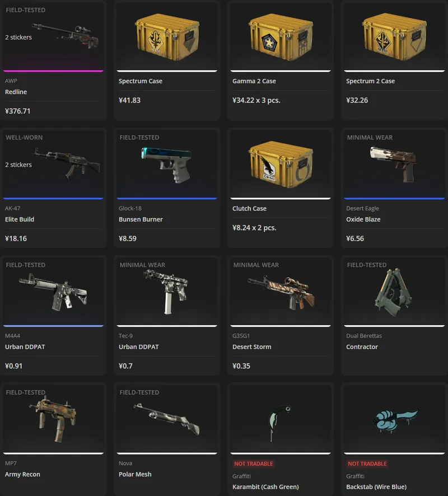Click the Tec-9 Urban DDPAT weapon icon
Viewport: 448px width, 496px height.
tap(166, 292)
